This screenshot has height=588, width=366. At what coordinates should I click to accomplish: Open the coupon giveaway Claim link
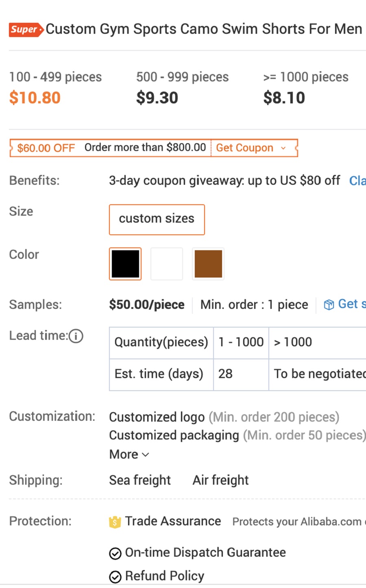tap(357, 181)
